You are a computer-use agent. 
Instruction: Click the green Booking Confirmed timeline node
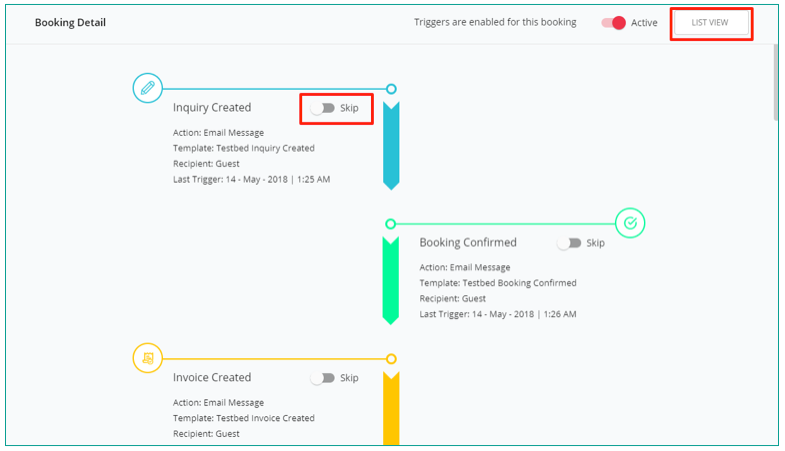(x=390, y=224)
